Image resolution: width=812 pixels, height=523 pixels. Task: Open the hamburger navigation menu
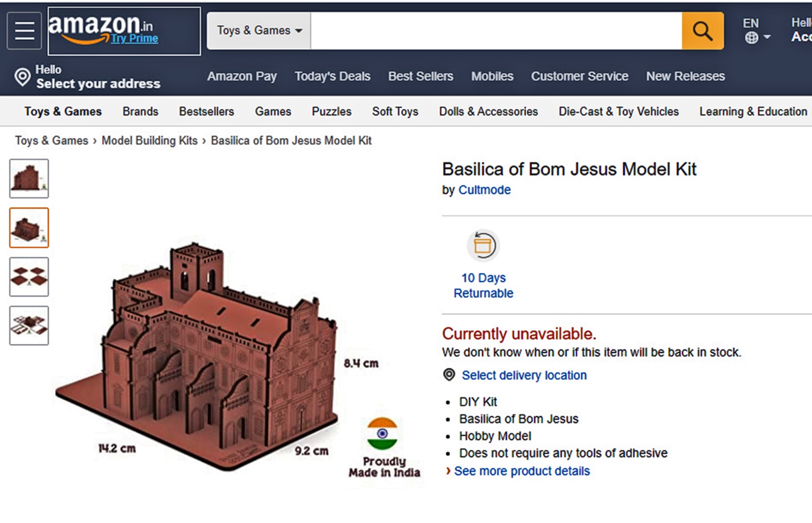click(24, 30)
